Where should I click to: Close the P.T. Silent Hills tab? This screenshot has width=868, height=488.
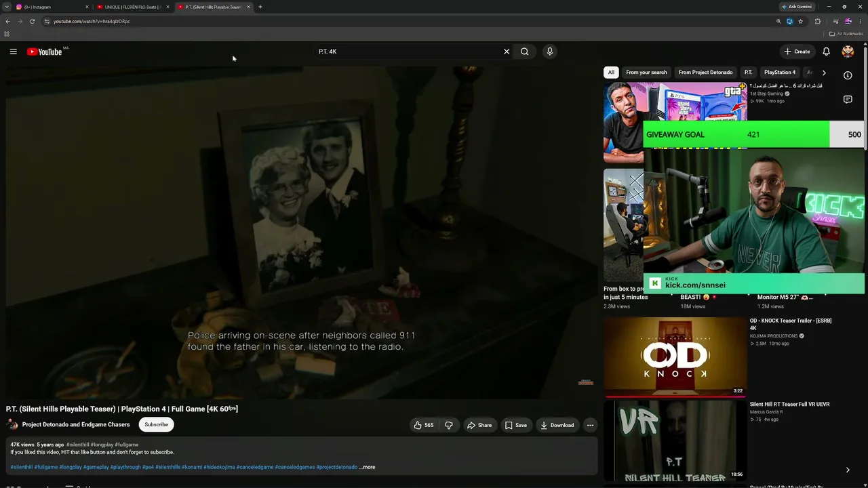[x=248, y=7]
